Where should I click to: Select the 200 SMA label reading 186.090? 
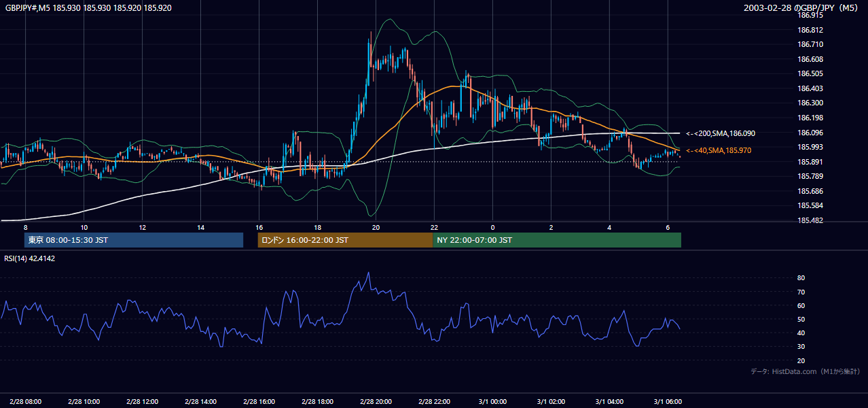(721, 134)
